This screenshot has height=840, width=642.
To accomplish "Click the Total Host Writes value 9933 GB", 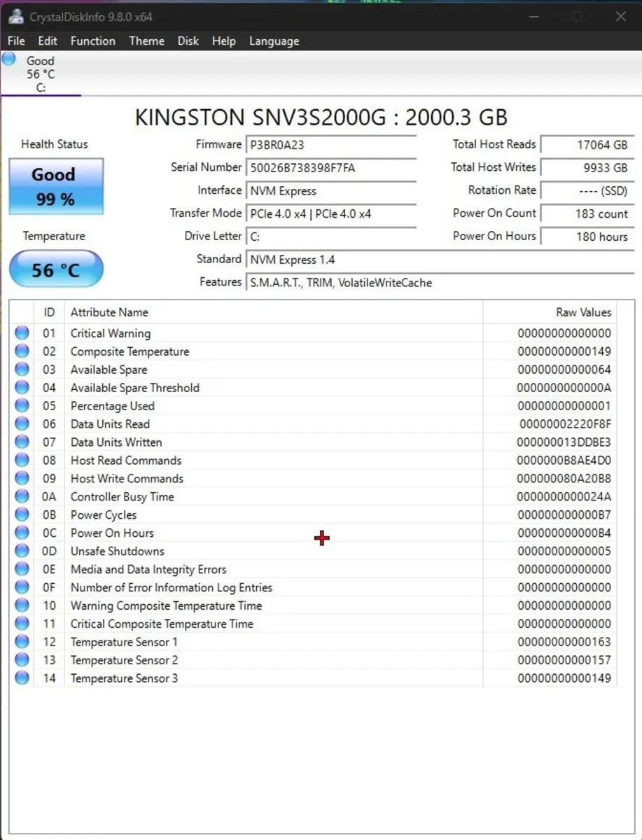I will click(587, 168).
